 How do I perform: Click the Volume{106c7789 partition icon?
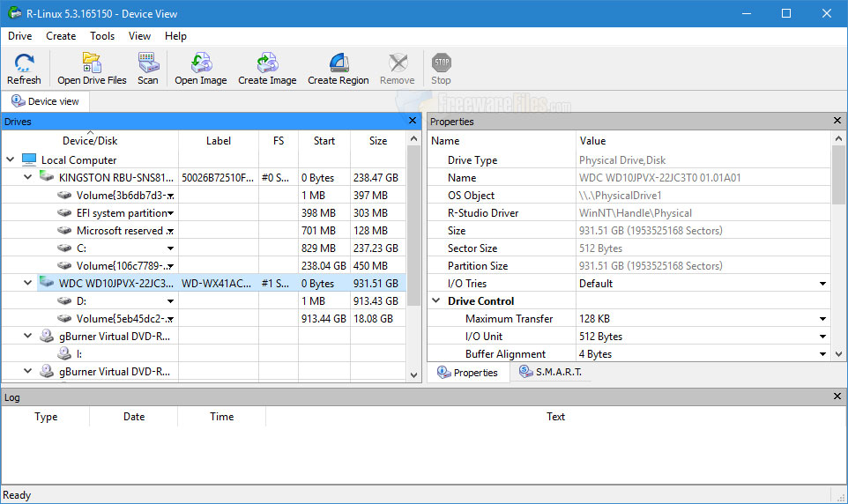[x=64, y=265]
